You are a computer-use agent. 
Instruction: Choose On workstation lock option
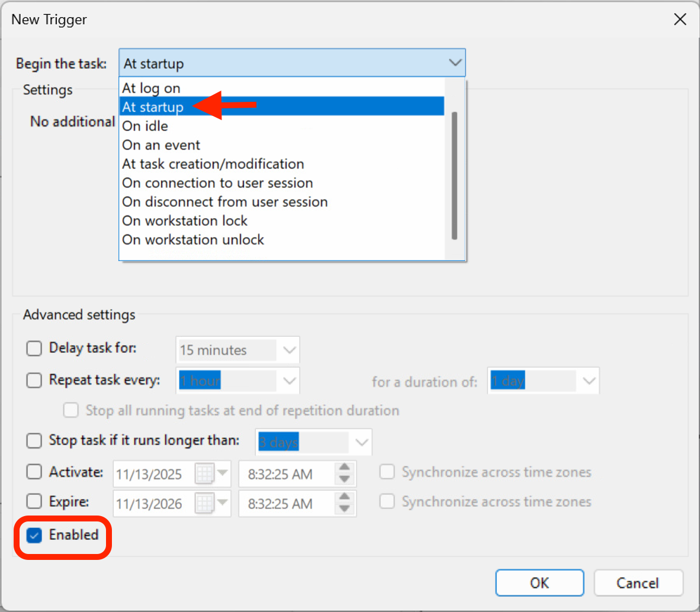(185, 221)
